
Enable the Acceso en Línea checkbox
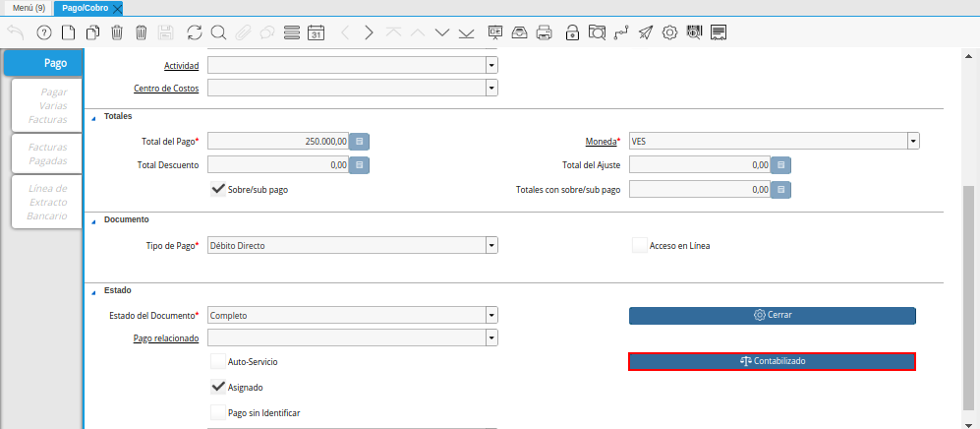[639, 245]
